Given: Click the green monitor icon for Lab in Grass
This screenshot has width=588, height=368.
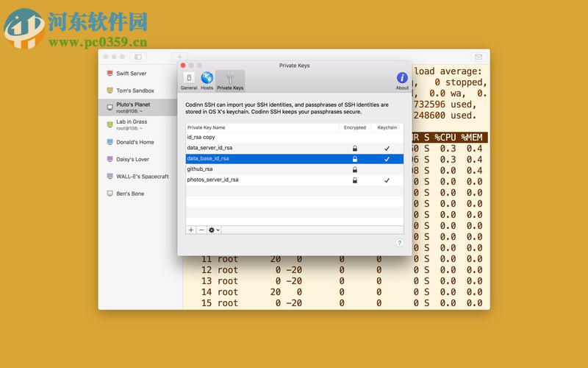Looking at the screenshot, I should click(x=110, y=124).
